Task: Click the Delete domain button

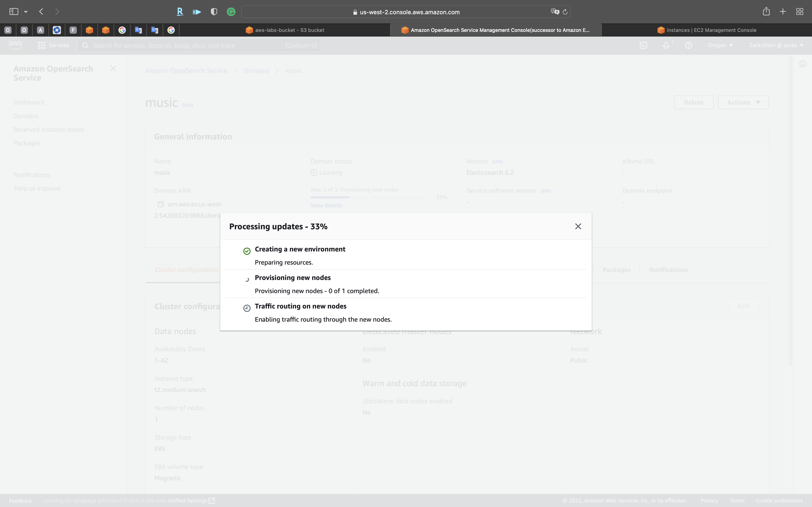Action: (x=694, y=102)
